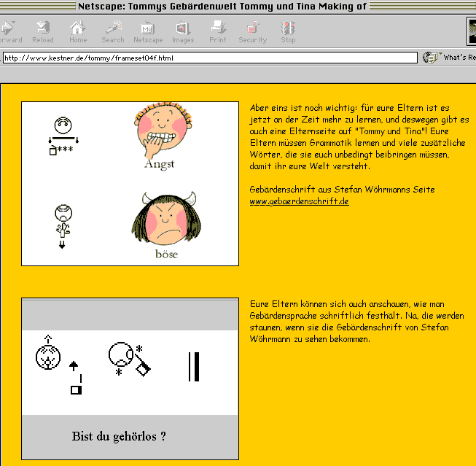The height and width of the screenshot is (466, 476).
Task: Click the first sign symbol with upward arrow
Action: point(59,365)
